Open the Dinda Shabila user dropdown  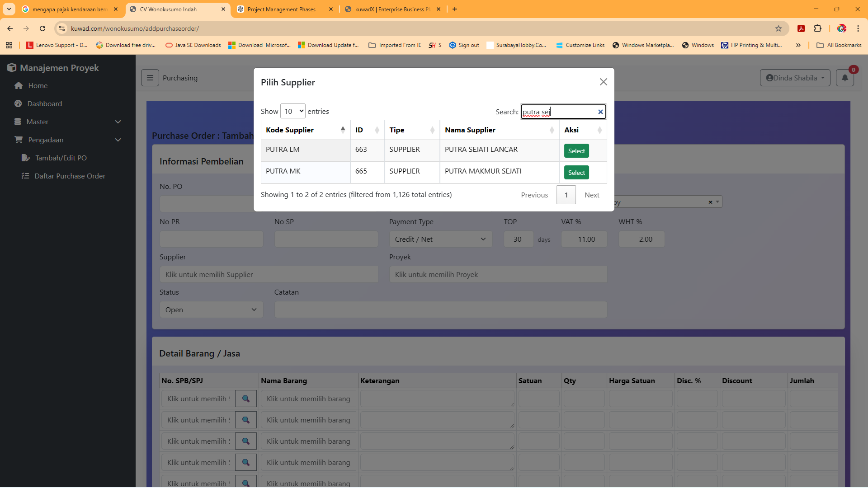(795, 78)
